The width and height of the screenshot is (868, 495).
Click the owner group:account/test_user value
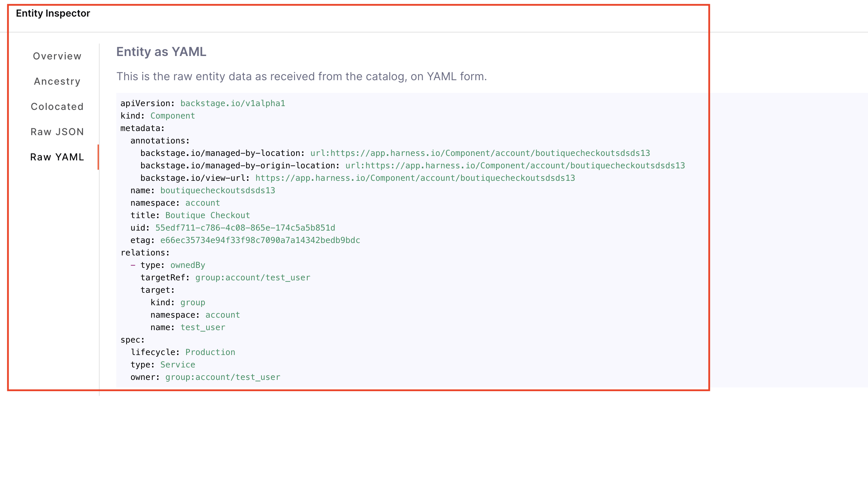point(222,377)
